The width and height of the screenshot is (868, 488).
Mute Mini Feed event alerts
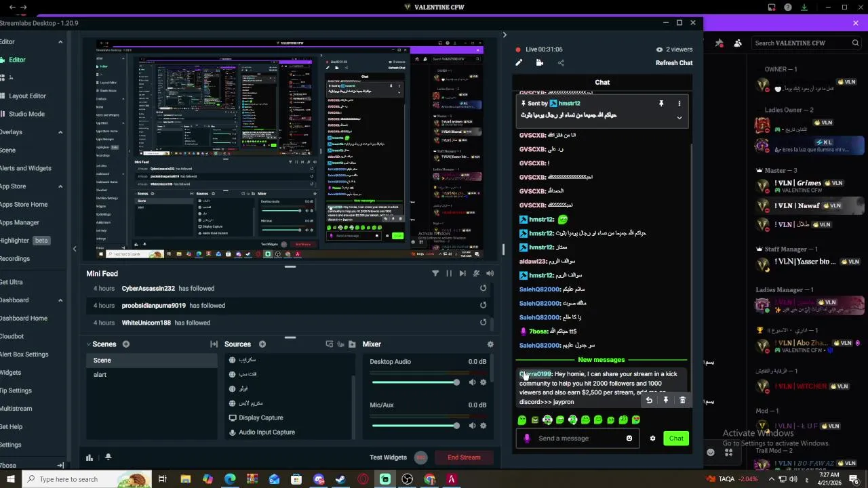476,273
